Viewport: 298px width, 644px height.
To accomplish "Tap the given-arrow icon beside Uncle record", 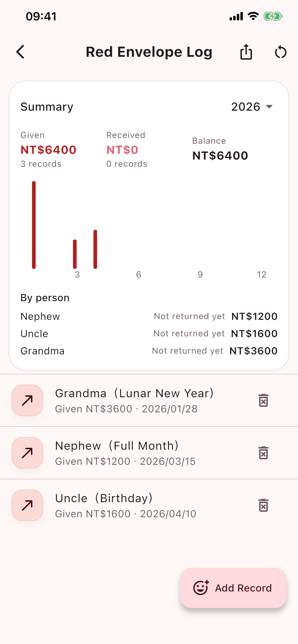I will point(27,505).
